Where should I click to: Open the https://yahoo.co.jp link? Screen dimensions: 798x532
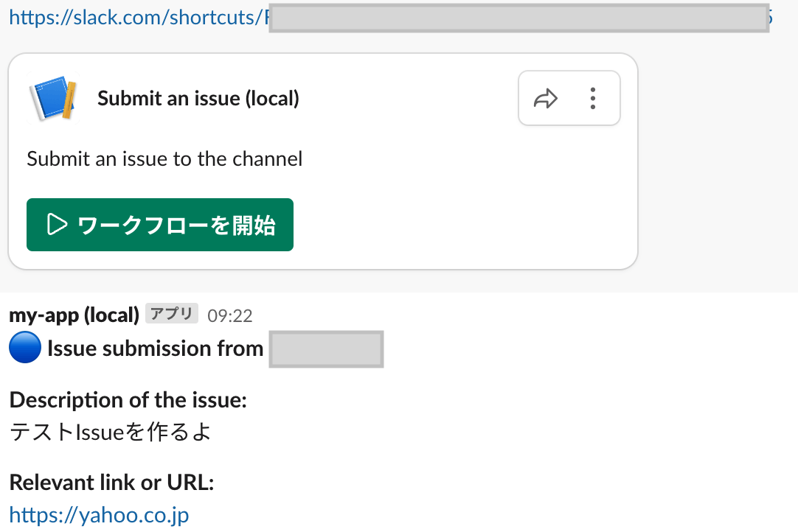[100, 514]
